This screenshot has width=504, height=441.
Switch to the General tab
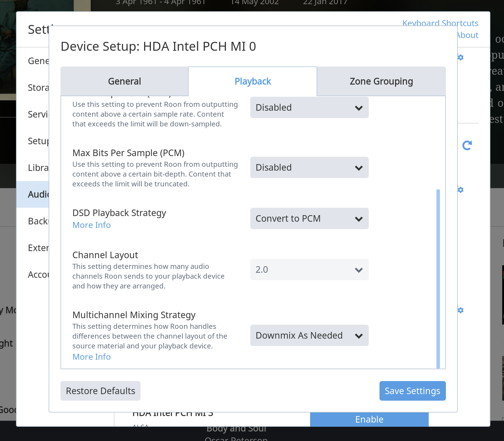(124, 81)
